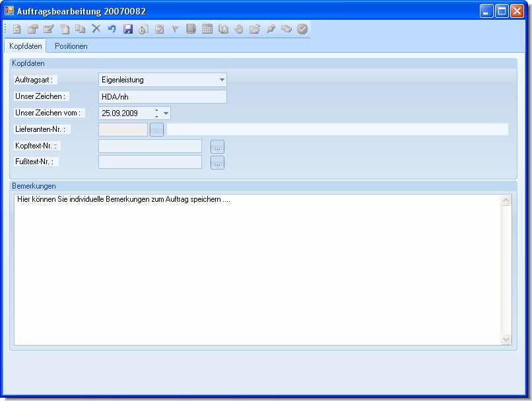Click the Lieferanten-Nr. input field
Image resolution: width=532 pixels, height=401 pixels.
click(x=123, y=129)
